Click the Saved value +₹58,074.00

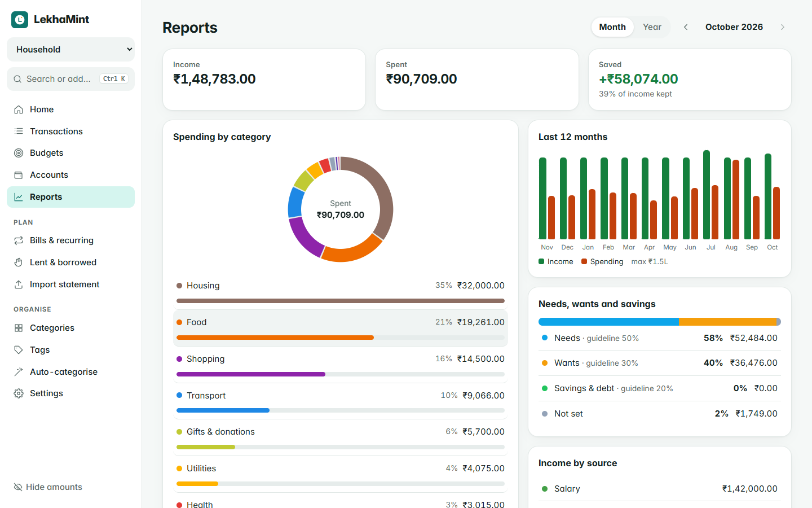click(x=638, y=79)
